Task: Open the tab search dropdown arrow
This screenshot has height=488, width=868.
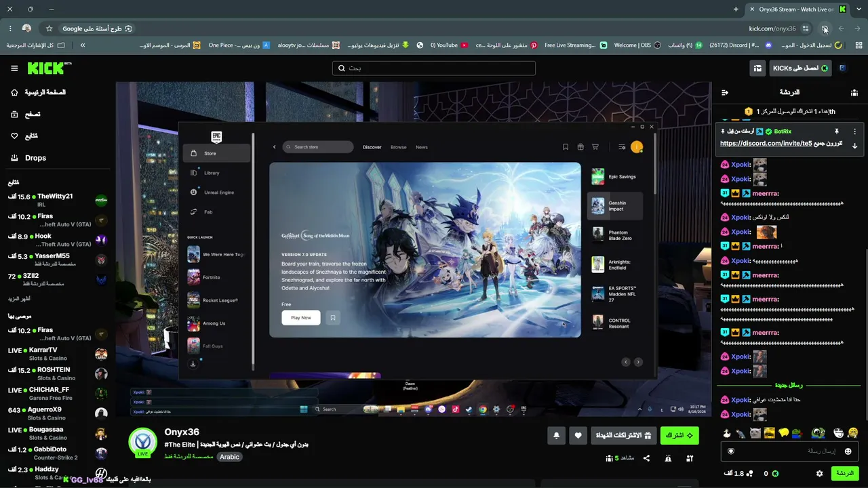Action: (x=857, y=9)
